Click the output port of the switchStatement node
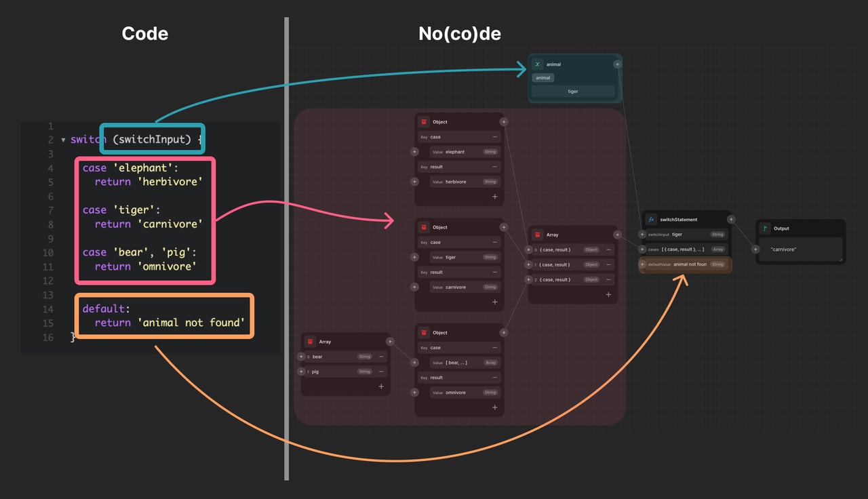 coord(731,220)
